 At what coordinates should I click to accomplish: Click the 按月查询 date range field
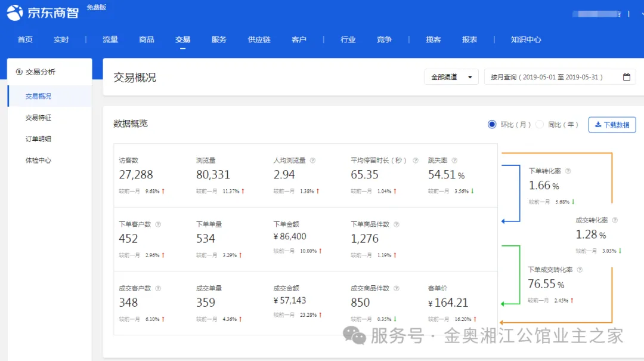pyautogui.click(x=552, y=77)
